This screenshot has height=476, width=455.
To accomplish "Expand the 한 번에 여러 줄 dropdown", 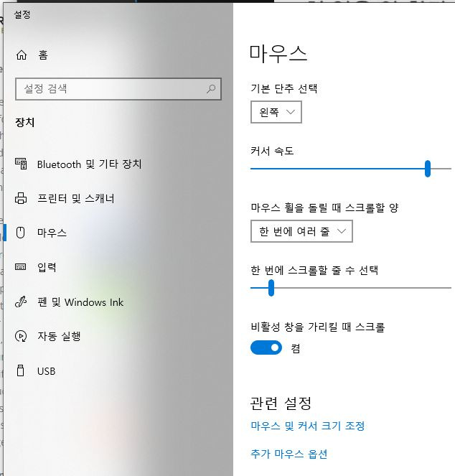I will pyautogui.click(x=301, y=231).
